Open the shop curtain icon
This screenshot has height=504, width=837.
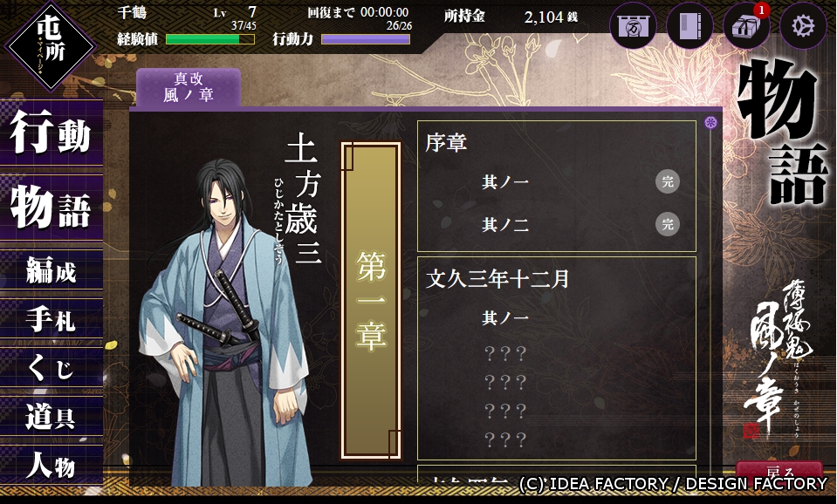(633, 25)
